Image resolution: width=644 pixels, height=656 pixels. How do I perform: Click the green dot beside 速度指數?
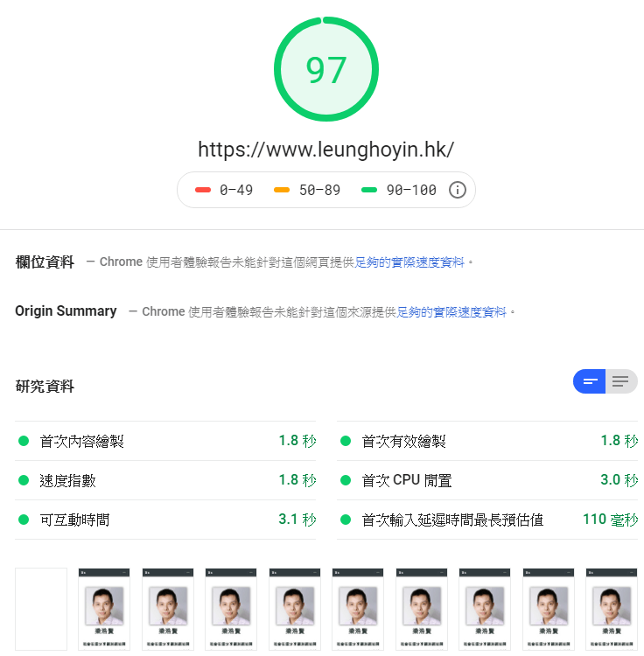[x=24, y=480]
